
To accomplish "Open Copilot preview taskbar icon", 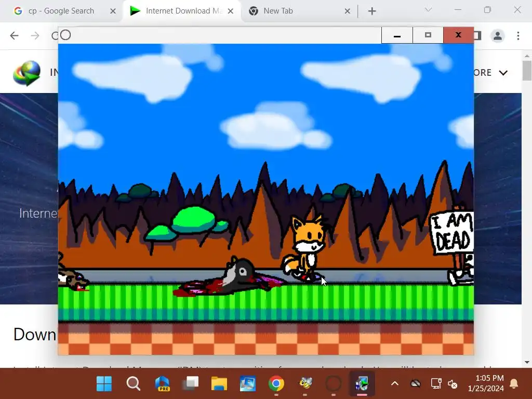I will pyautogui.click(x=162, y=384).
